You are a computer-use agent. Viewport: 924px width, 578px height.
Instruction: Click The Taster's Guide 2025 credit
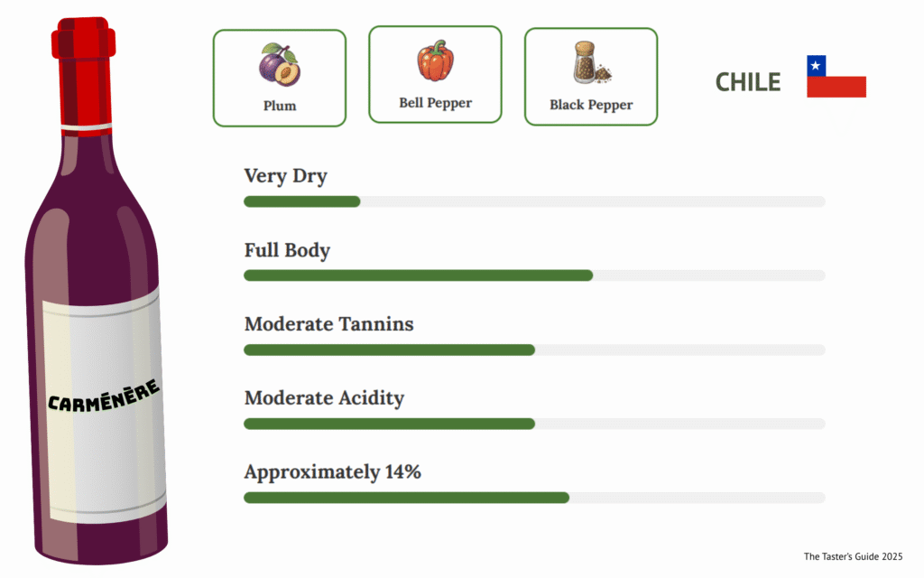(x=853, y=556)
